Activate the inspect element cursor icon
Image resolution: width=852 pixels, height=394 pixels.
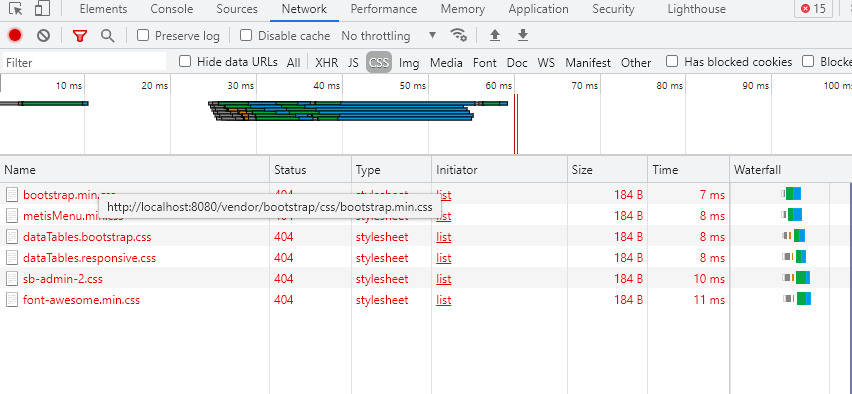point(16,9)
